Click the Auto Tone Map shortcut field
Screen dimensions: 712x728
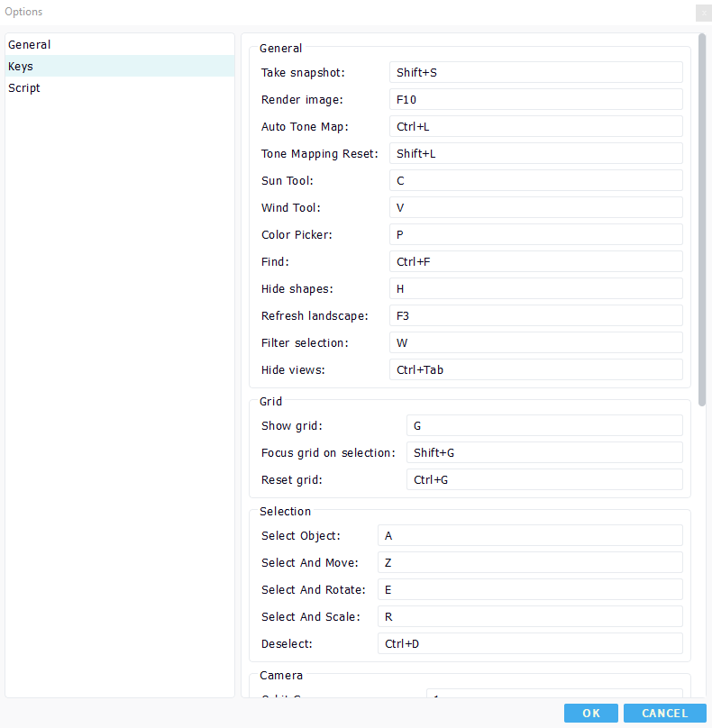click(535, 127)
